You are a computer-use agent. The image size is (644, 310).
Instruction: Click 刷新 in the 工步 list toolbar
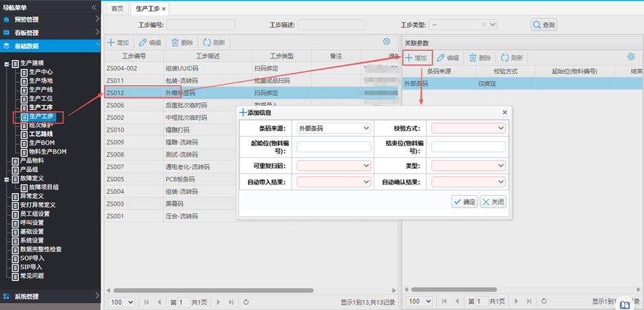tap(214, 42)
